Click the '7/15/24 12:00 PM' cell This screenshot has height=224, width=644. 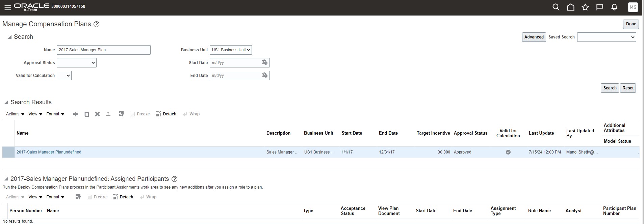545,152
